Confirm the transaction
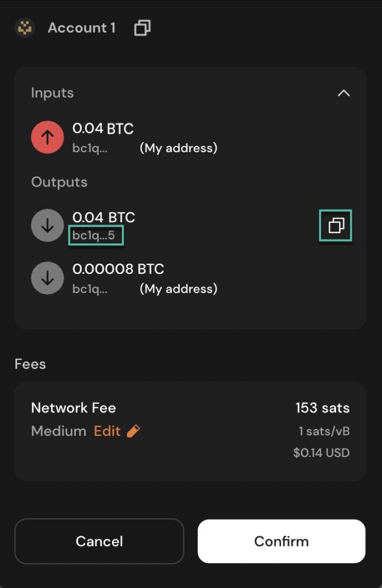382x588 pixels. (281, 541)
